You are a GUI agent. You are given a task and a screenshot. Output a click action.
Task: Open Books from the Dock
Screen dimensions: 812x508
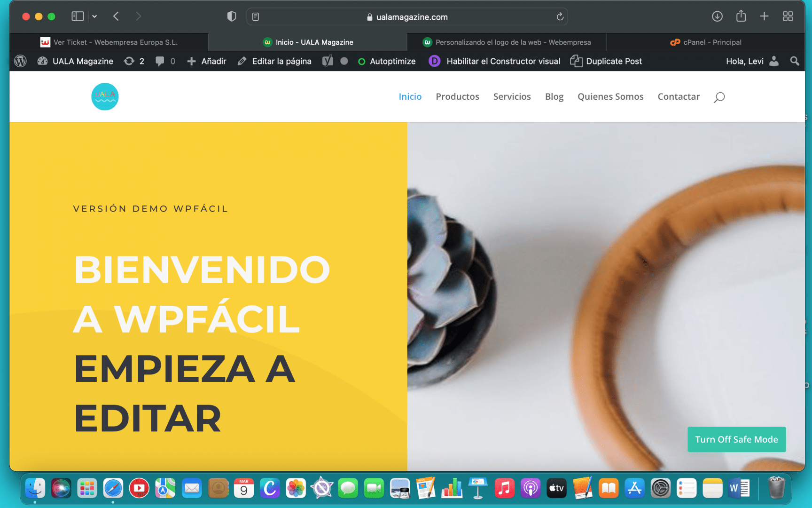[x=609, y=488]
